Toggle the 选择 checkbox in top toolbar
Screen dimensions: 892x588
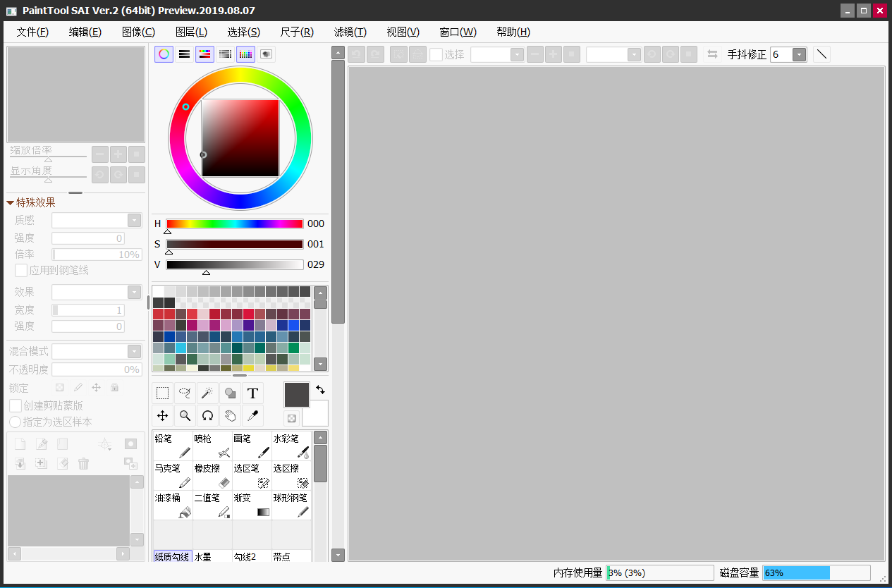[436, 54]
